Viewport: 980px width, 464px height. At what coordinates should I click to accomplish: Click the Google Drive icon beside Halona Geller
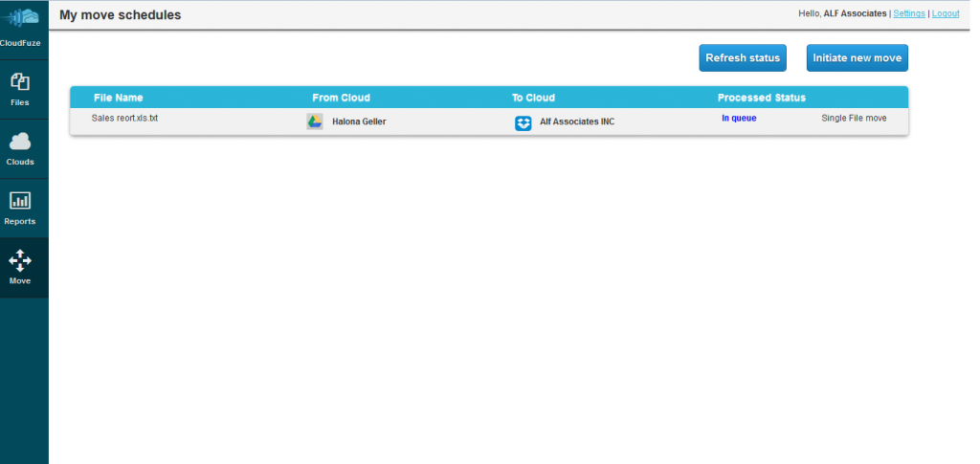click(314, 122)
